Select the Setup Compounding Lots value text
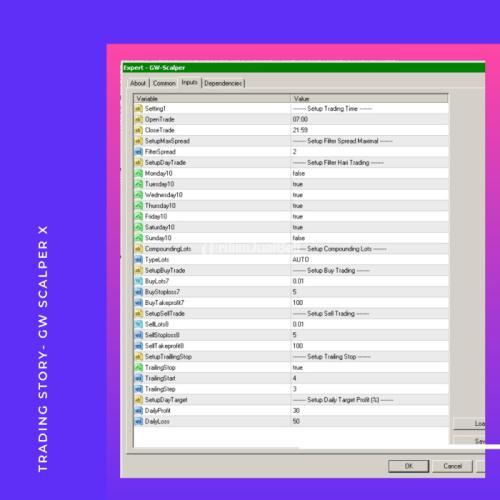Image resolution: width=500 pixels, height=500 pixels. click(339, 249)
